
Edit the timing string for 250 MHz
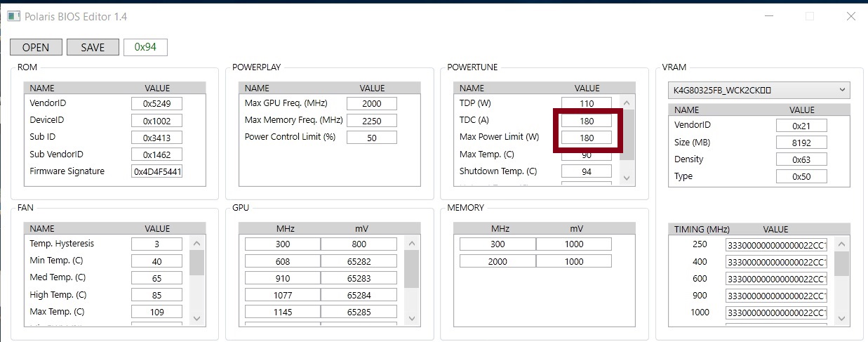[777, 244]
